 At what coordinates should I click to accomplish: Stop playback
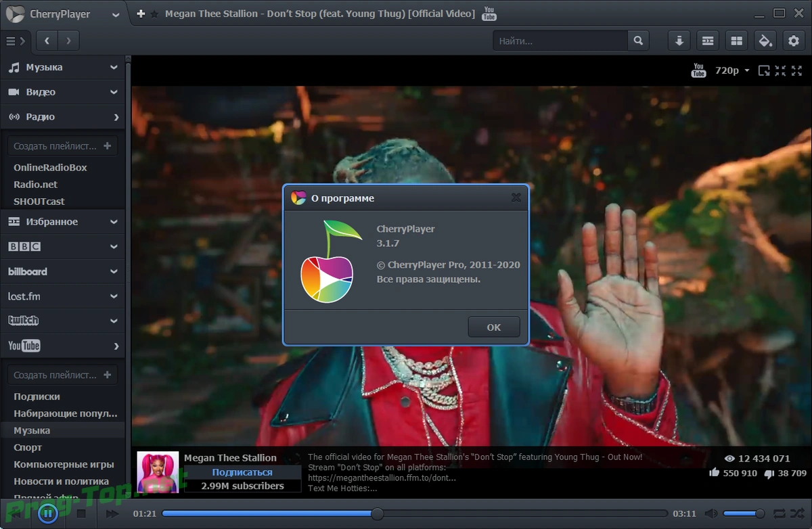[81, 514]
